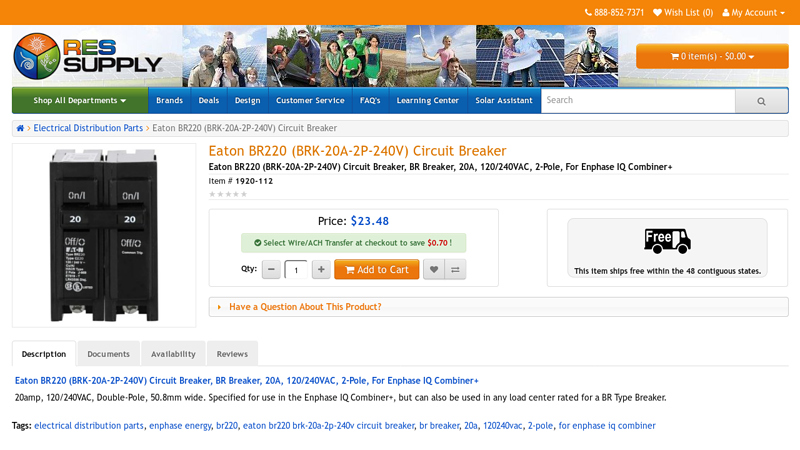
Task: Increase quantity with plus button
Action: click(x=321, y=269)
